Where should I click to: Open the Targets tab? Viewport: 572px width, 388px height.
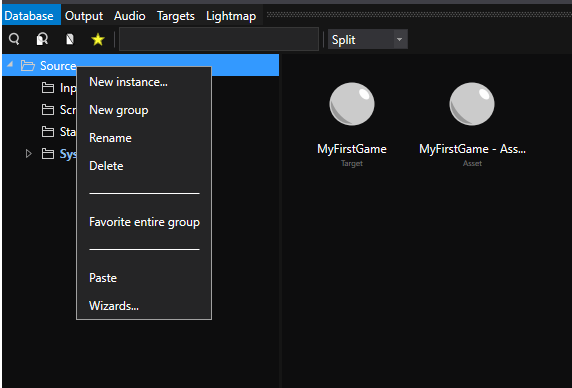pyautogui.click(x=176, y=16)
